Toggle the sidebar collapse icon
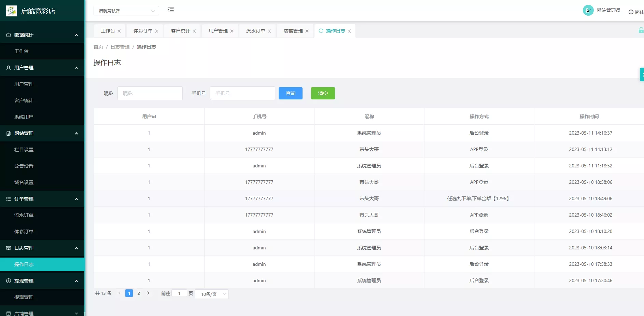This screenshot has height=316, width=644. [171, 10]
